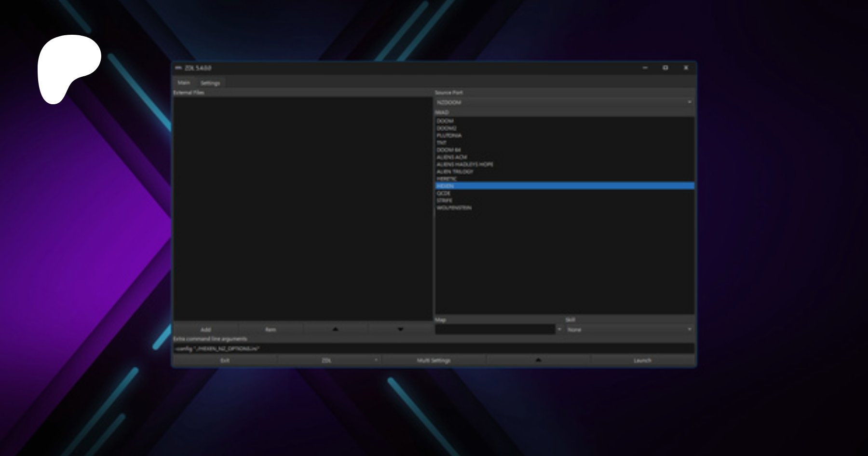Expand the Skill dropdown set to None
The width and height of the screenshot is (868, 456).
tap(629, 330)
